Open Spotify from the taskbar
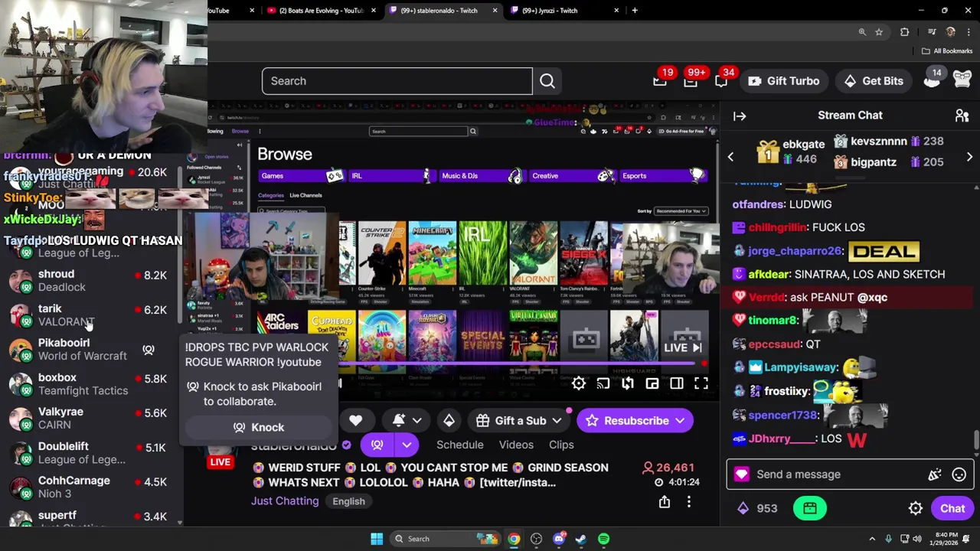 [603, 539]
